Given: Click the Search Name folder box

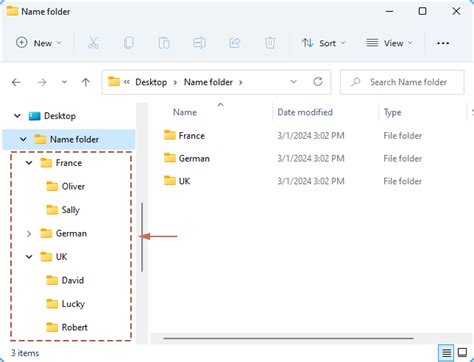Looking at the screenshot, I should click(x=402, y=82).
